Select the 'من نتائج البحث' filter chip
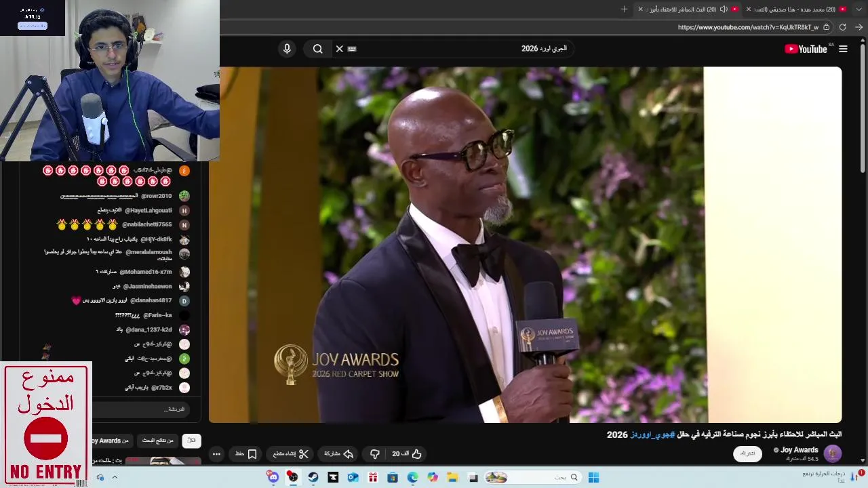868x488 pixels. (x=157, y=441)
